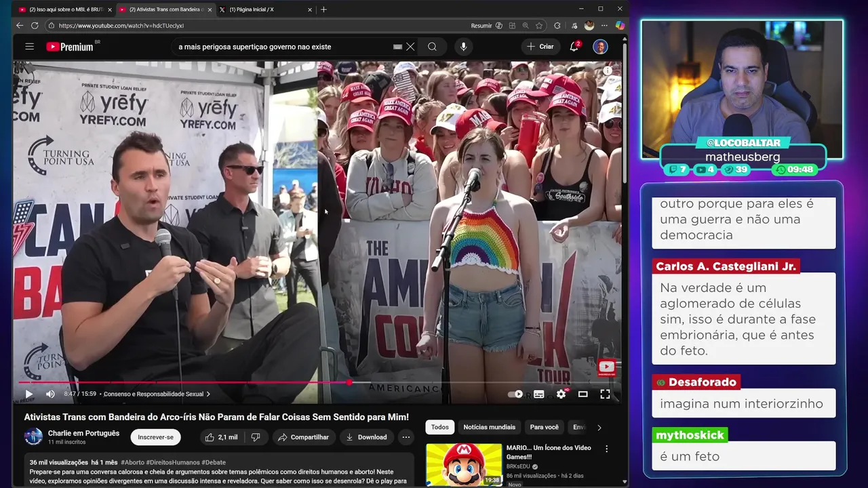This screenshot has width=868, height=488.
Task: Open a new browser tab
Action: click(x=323, y=9)
